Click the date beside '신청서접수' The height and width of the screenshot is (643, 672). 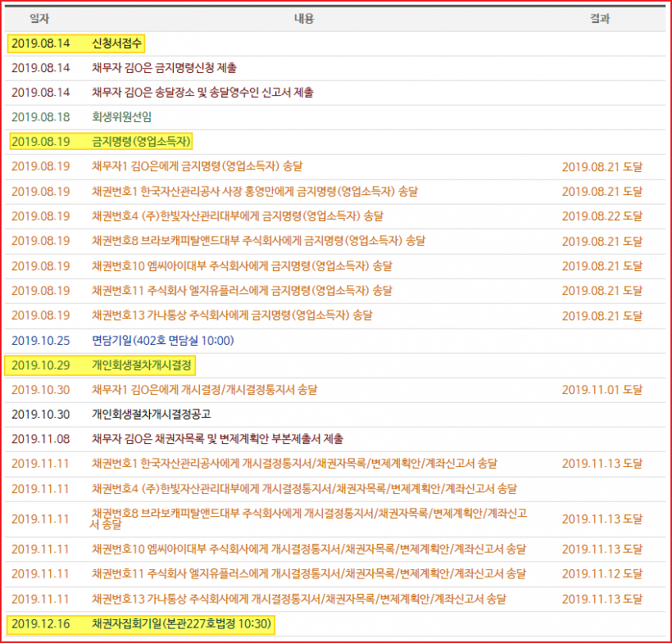41,43
